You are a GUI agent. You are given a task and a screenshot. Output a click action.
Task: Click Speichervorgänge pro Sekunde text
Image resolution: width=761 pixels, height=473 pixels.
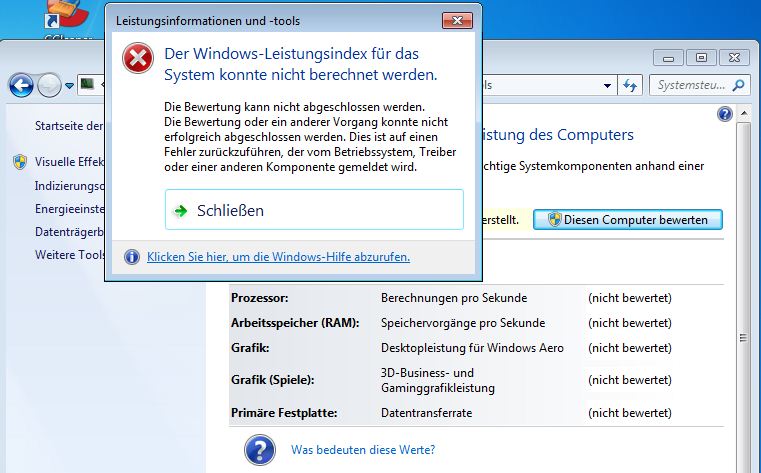(463, 323)
